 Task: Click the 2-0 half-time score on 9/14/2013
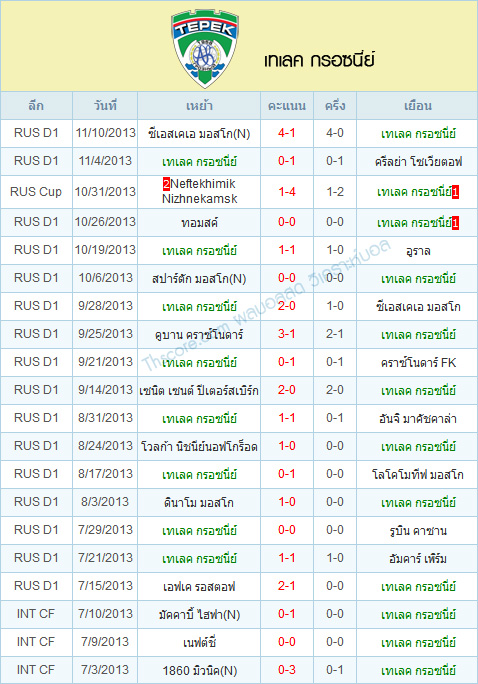[x=335, y=390]
